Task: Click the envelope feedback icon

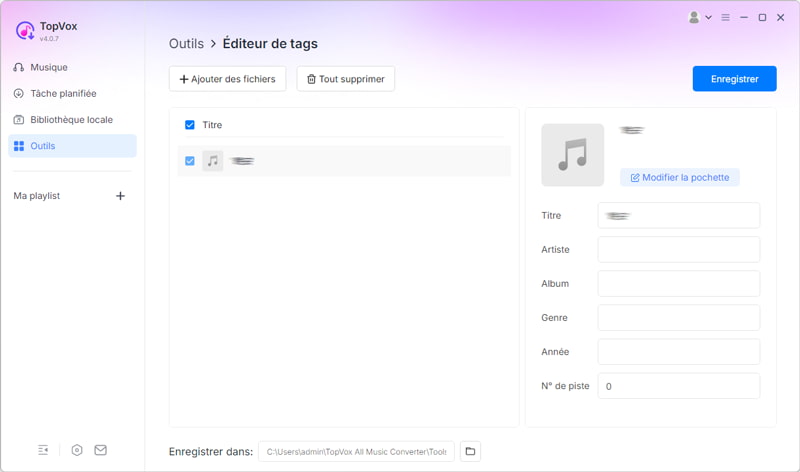Action: tap(101, 450)
